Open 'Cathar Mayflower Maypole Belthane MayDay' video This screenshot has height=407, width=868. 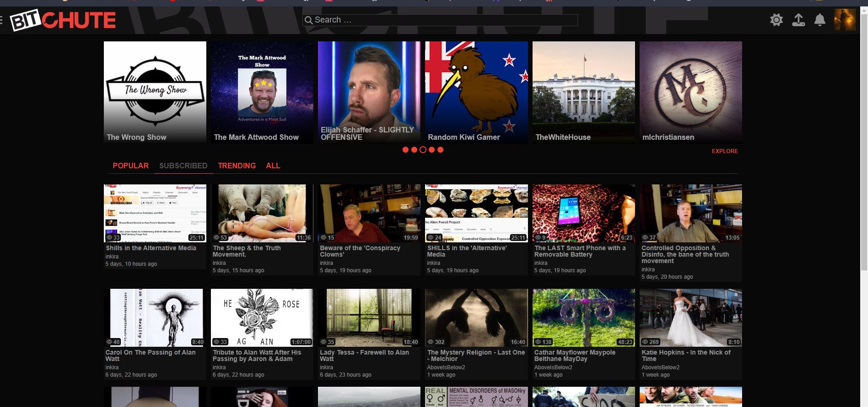point(575,355)
